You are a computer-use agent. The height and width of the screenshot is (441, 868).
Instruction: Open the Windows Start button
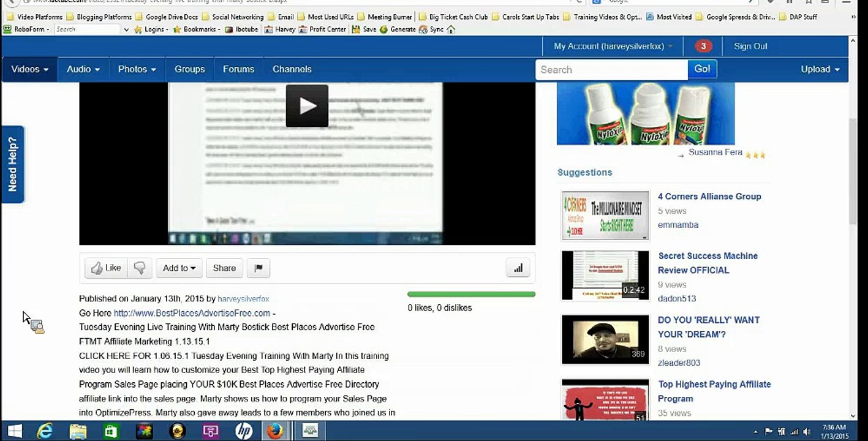point(13,431)
